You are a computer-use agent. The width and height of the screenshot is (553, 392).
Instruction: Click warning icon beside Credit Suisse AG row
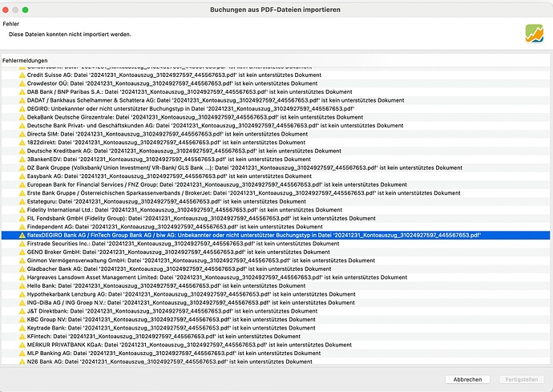click(x=22, y=75)
